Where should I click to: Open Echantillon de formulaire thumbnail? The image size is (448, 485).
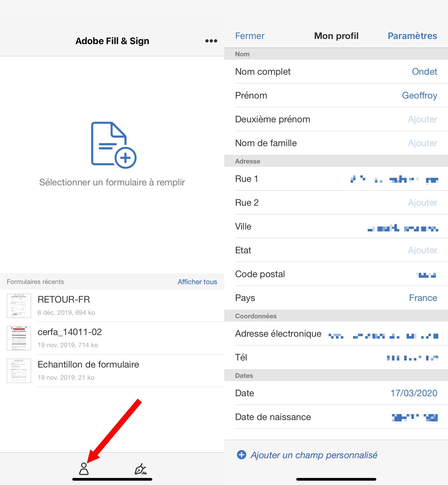click(19, 371)
